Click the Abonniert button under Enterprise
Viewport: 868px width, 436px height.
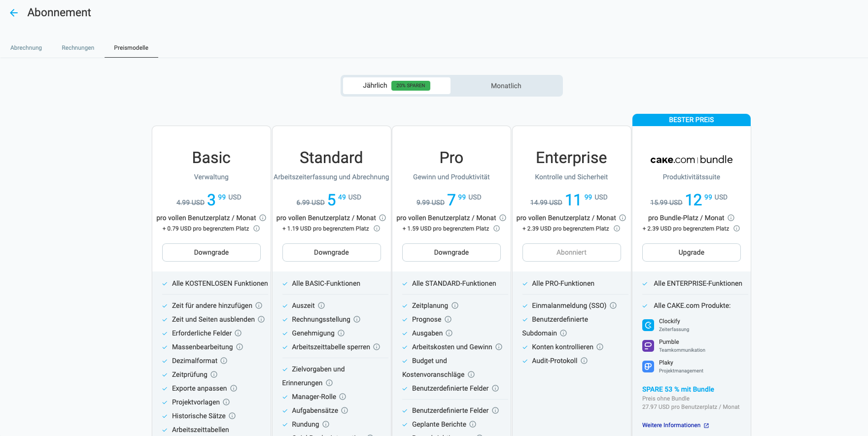571,252
